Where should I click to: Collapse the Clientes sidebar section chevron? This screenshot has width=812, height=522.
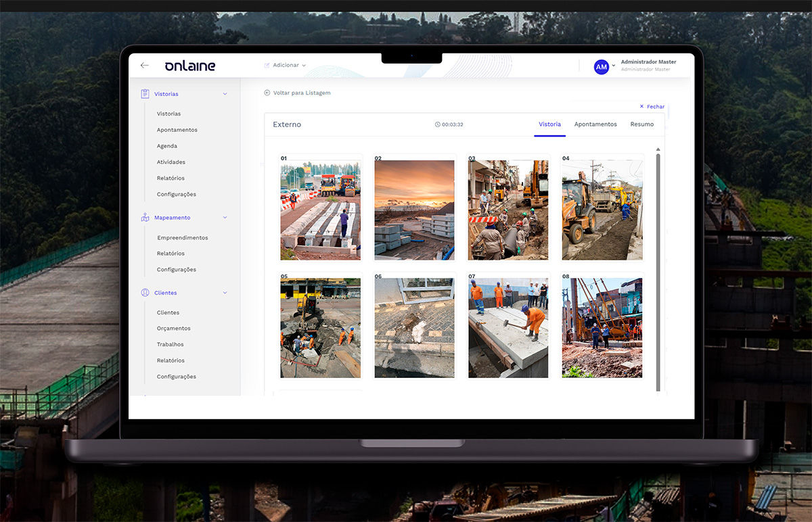(x=225, y=293)
